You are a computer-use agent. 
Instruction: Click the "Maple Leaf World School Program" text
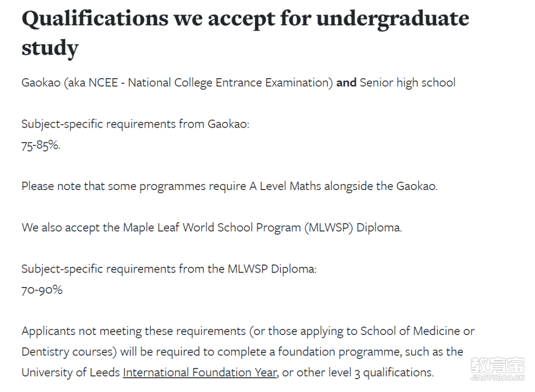(212, 228)
